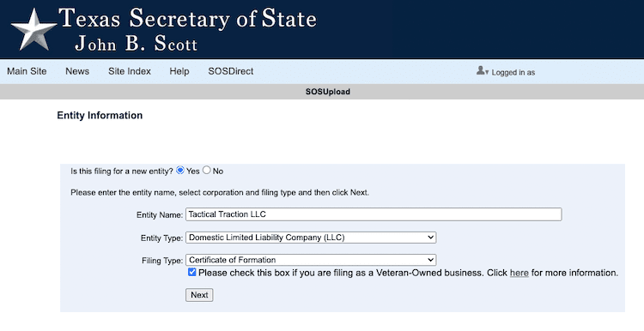Go to Main Site menu item
The height and width of the screenshot is (331, 644).
coord(27,71)
